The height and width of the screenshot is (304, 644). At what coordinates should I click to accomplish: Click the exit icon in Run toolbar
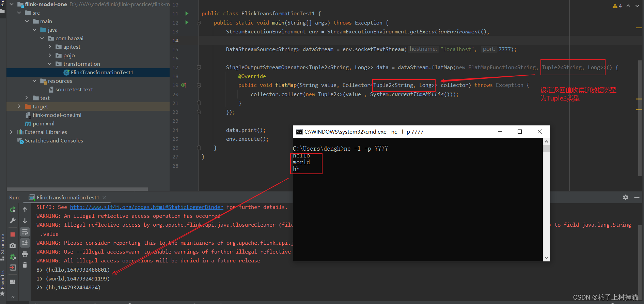coord(13,268)
